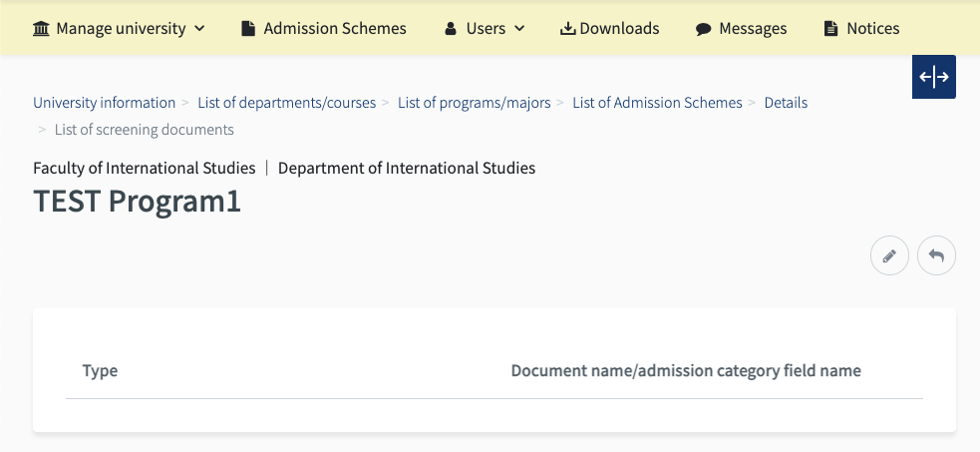
Task: Open List of Admission Schemes breadcrumb
Action: pyautogui.click(x=657, y=102)
